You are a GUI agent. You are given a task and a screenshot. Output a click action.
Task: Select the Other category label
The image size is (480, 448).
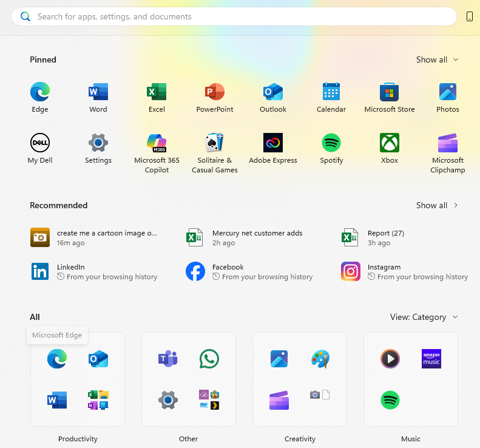(x=189, y=439)
